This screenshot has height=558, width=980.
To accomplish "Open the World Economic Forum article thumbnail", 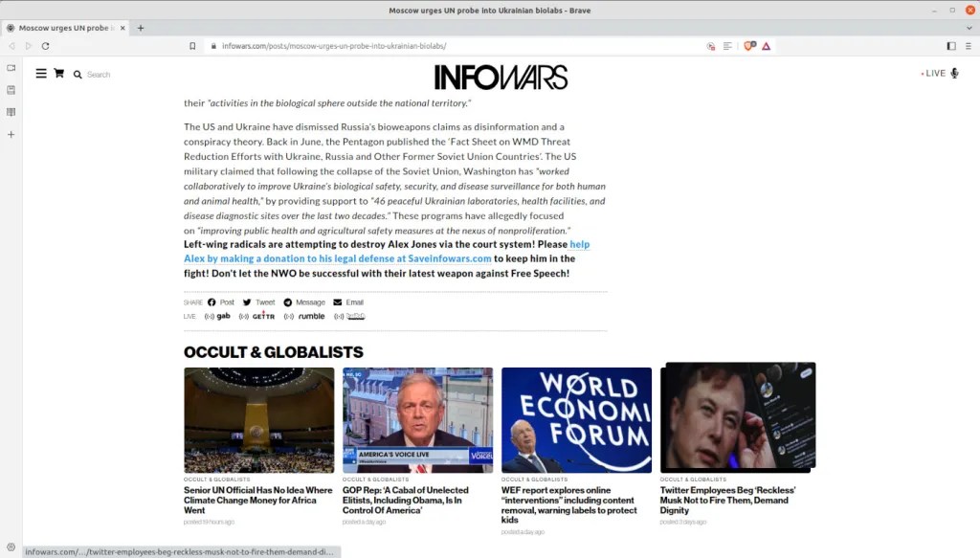I will (x=576, y=420).
